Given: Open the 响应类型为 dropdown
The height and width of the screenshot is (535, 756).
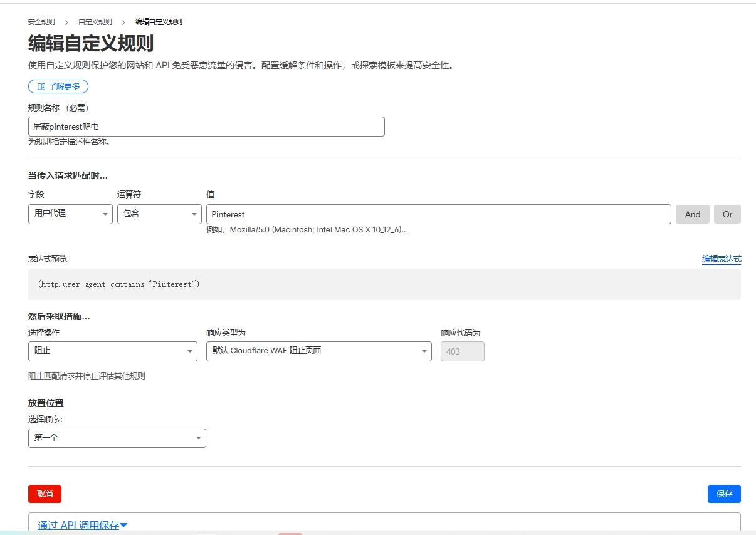Looking at the screenshot, I should pos(318,351).
